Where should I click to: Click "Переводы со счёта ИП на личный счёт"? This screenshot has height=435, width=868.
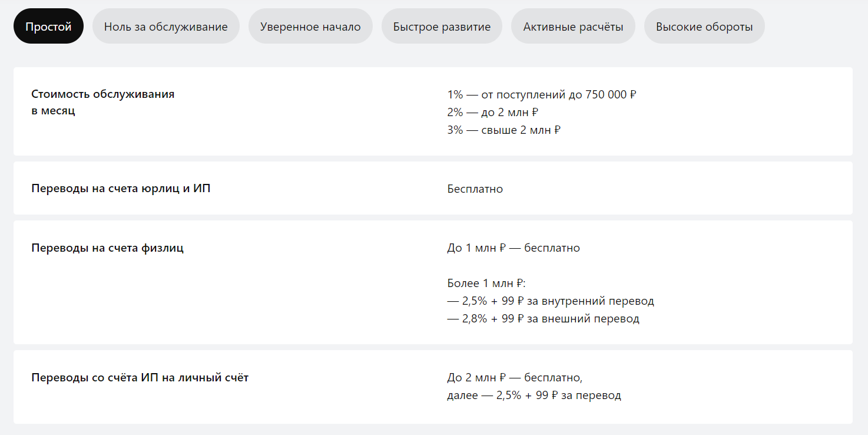(140, 377)
